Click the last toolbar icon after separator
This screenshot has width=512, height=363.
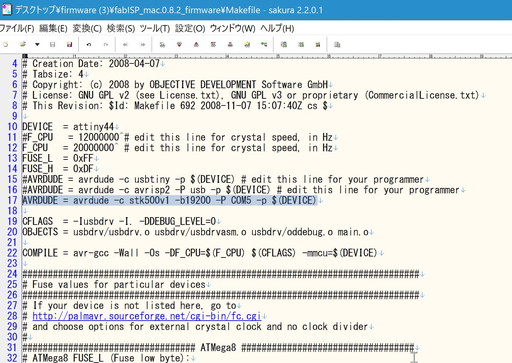[337, 44]
